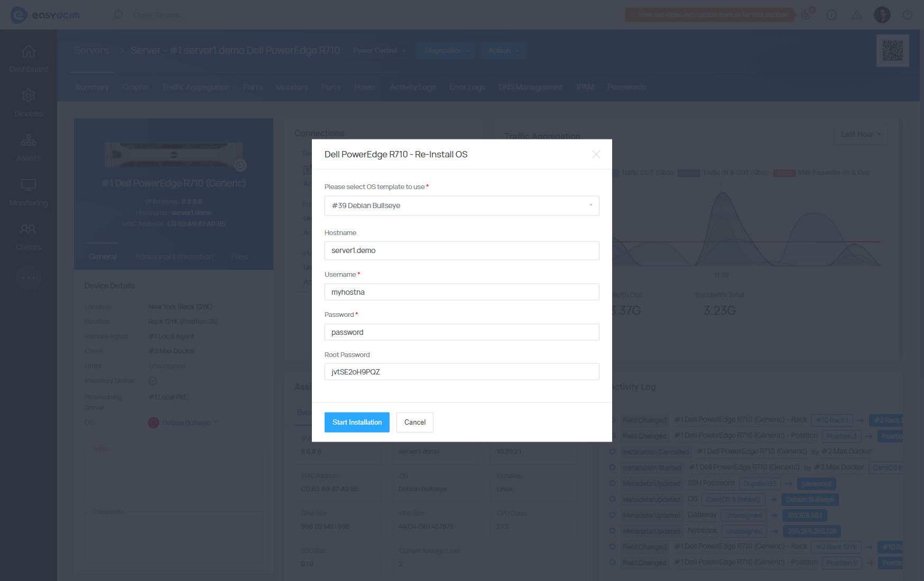Image resolution: width=924 pixels, height=581 pixels.
Task: Select the Files tab
Action: click(239, 257)
